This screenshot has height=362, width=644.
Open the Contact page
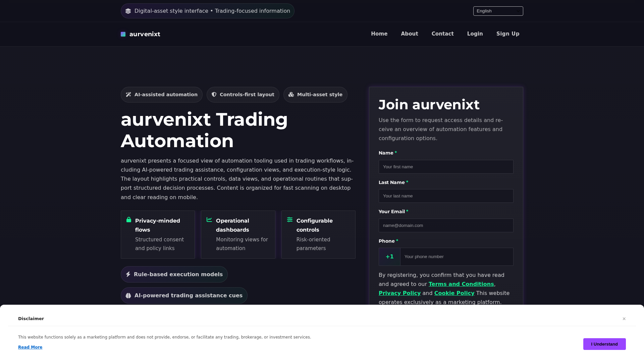(442, 34)
